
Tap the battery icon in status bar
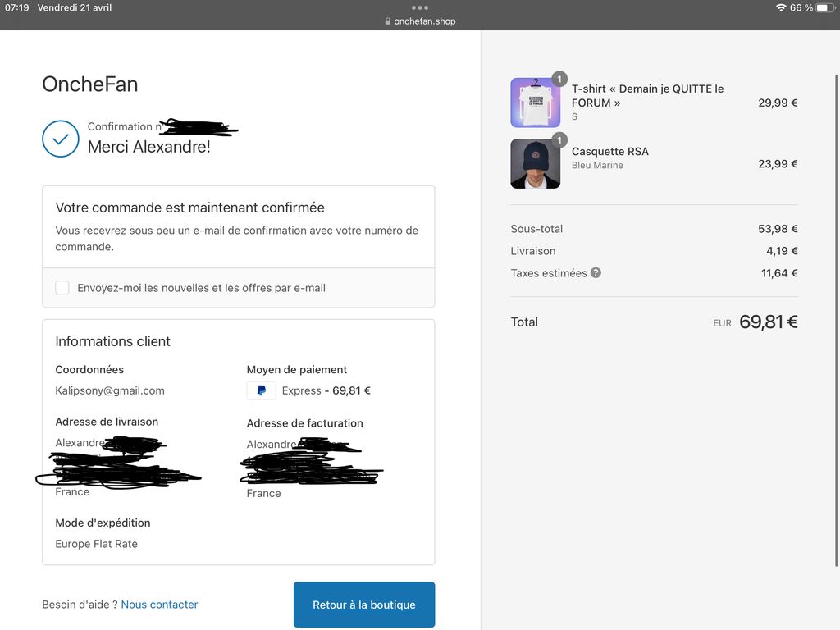click(x=824, y=7)
